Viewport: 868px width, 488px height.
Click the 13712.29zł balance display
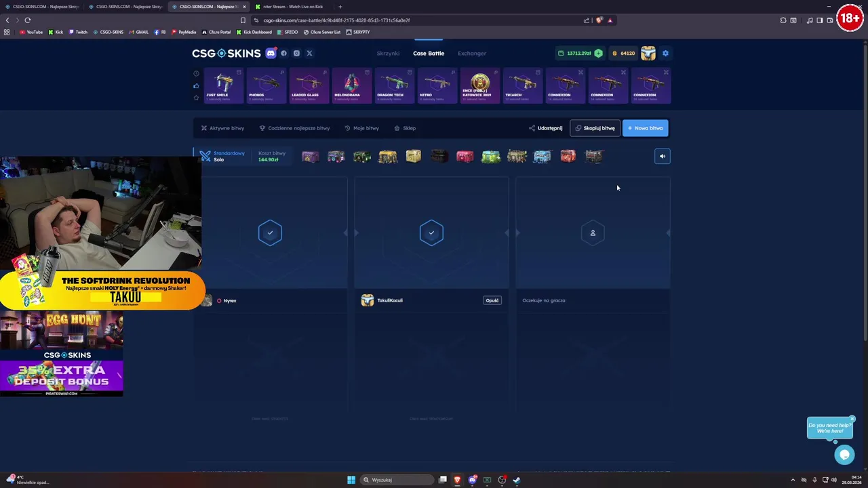point(579,53)
